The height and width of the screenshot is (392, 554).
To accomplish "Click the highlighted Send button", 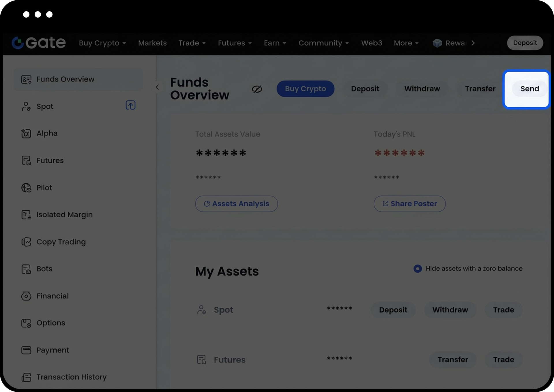I will coord(529,89).
